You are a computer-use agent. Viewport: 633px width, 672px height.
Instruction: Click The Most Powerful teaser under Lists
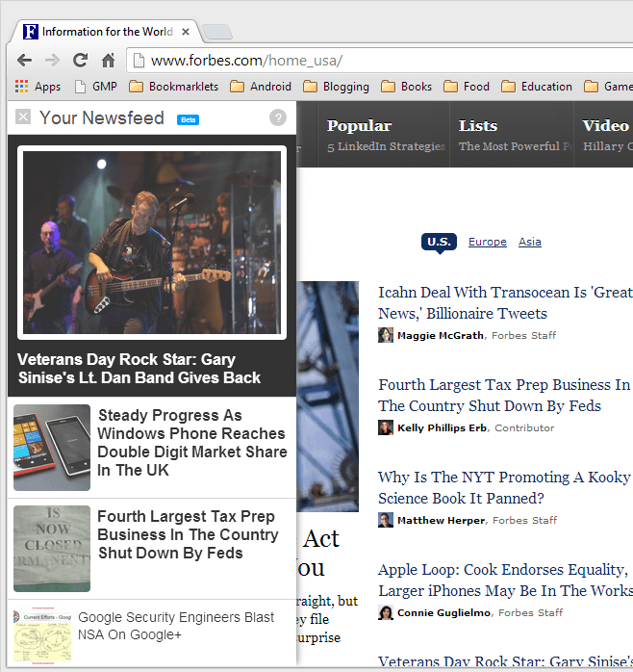point(516,146)
